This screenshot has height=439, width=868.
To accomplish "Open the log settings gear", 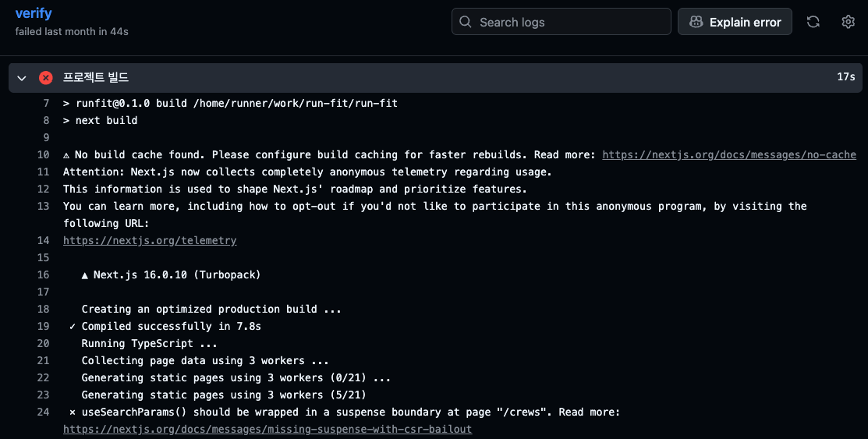I will [x=849, y=22].
